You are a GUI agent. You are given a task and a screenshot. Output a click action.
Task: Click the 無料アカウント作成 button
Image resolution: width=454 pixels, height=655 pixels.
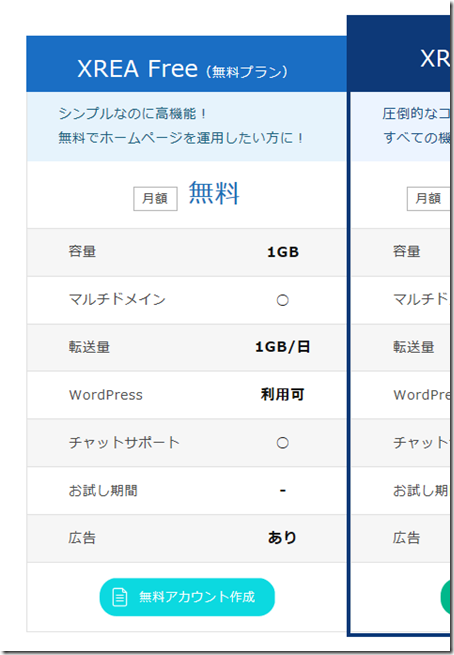tap(187, 597)
